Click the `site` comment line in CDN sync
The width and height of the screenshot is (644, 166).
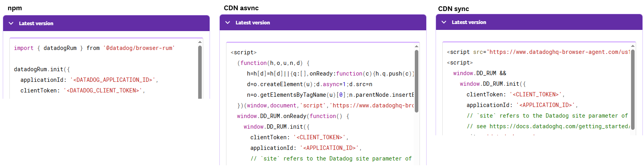pyautogui.click(x=547, y=116)
